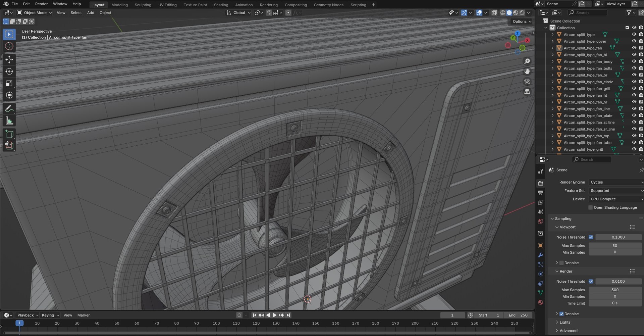The width and height of the screenshot is (644, 336).
Task: Switch perspective/orthographic with grid icon
Action: click(x=527, y=92)
